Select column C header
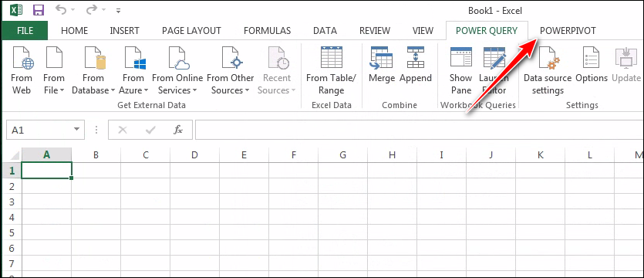 (146, 155)
